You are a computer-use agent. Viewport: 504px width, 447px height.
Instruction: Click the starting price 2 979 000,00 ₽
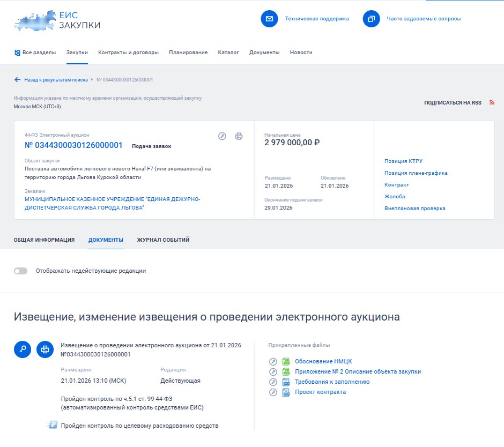pos(292,143)
